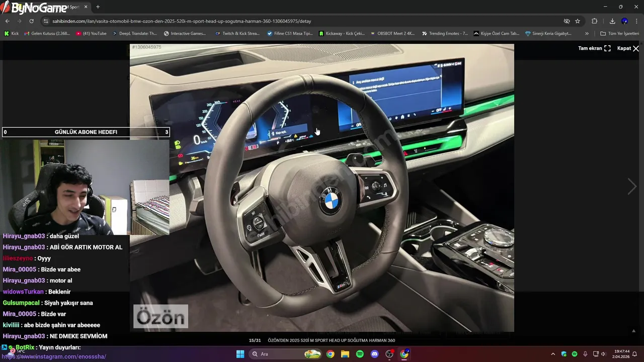Open the Twitch & Kick Strea... bookmark

[x=237, y=34]
